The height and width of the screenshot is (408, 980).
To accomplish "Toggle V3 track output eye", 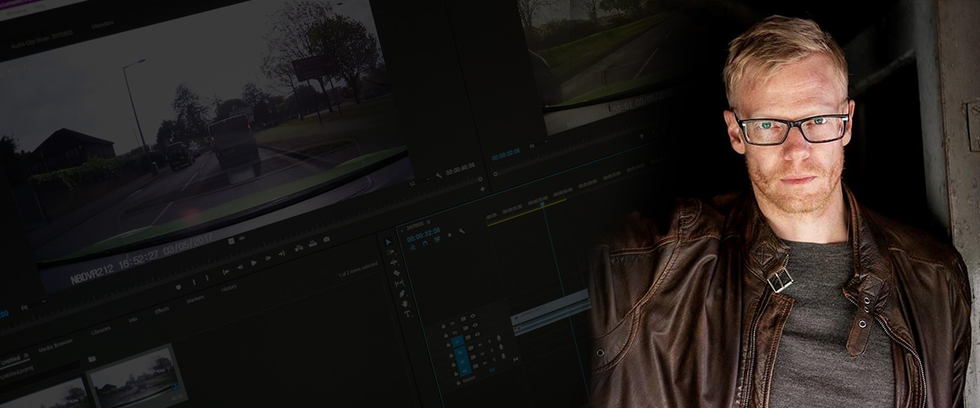I will (x=473, y=316).
